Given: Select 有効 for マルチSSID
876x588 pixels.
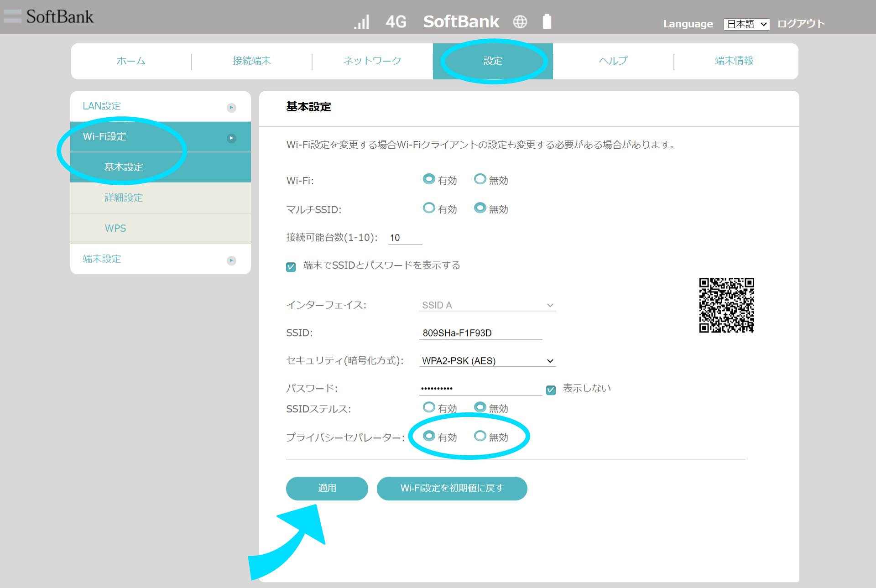Looking at the screenshot, I should (x=428, y=208).
